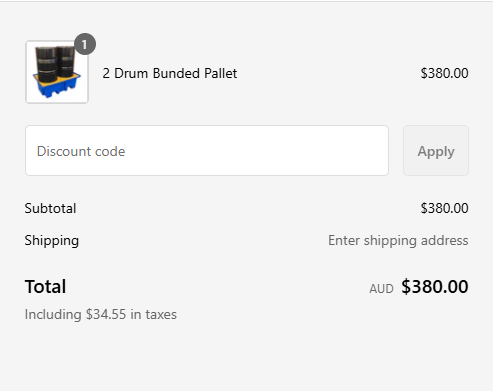Click the bold Total label
493x391 pixels.
coord(45,286)
